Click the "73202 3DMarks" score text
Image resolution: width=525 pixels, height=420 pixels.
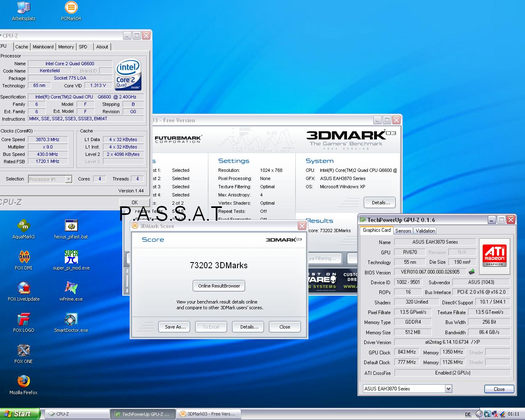219,265
